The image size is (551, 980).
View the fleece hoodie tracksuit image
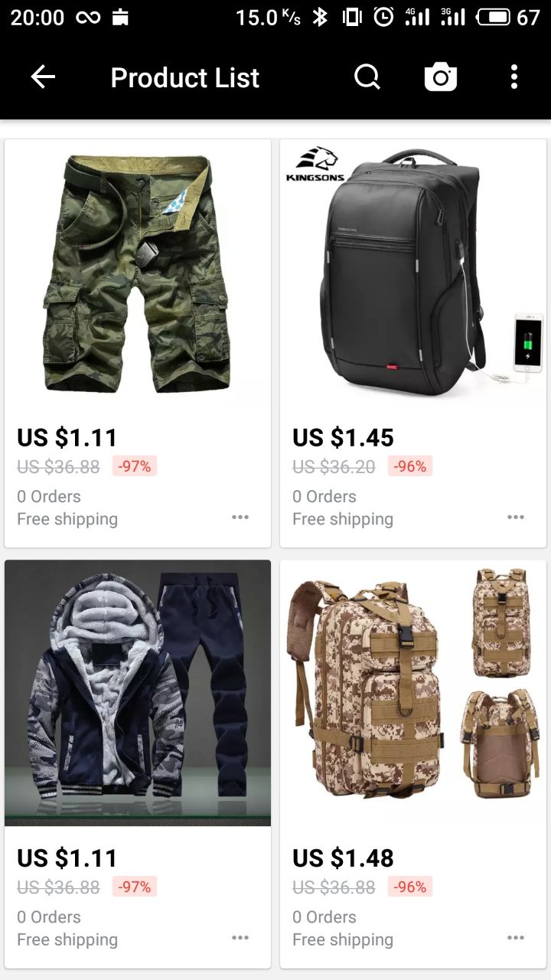click(138, 693)
